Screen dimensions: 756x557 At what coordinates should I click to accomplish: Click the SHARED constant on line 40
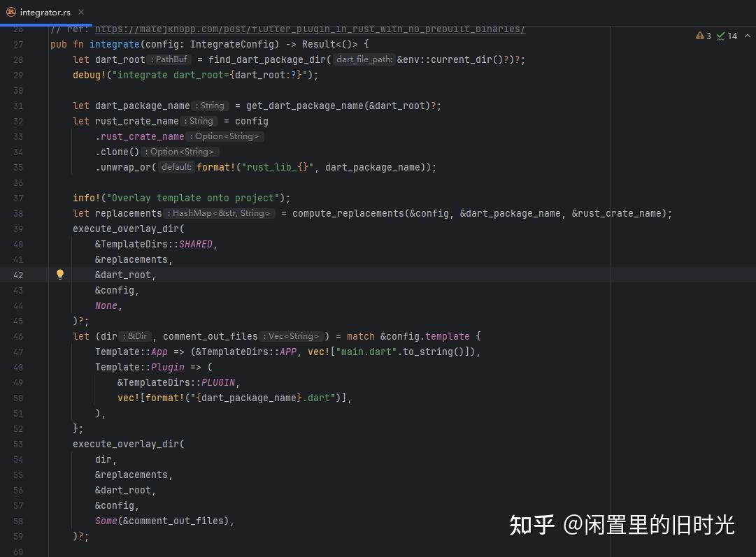(x=195, y=244)
